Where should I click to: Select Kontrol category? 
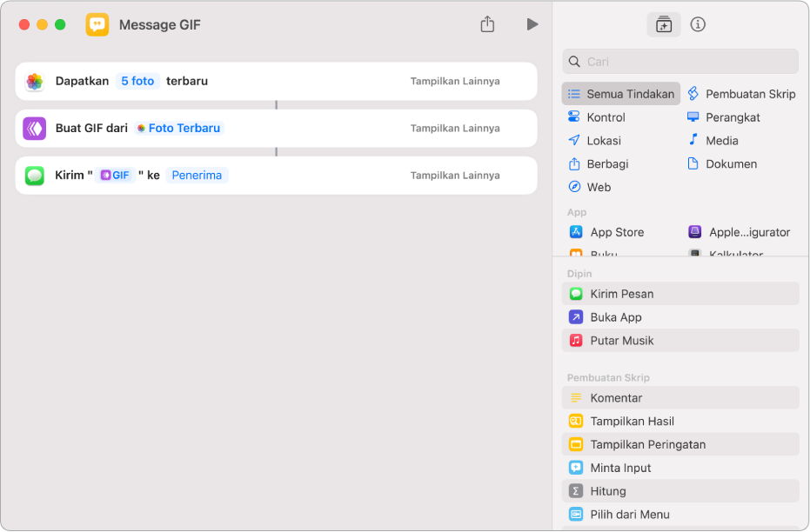pos(597,117)
